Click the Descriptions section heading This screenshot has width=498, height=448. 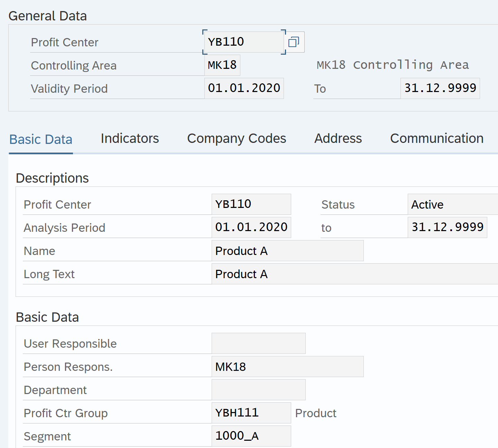tap(52, 178)
